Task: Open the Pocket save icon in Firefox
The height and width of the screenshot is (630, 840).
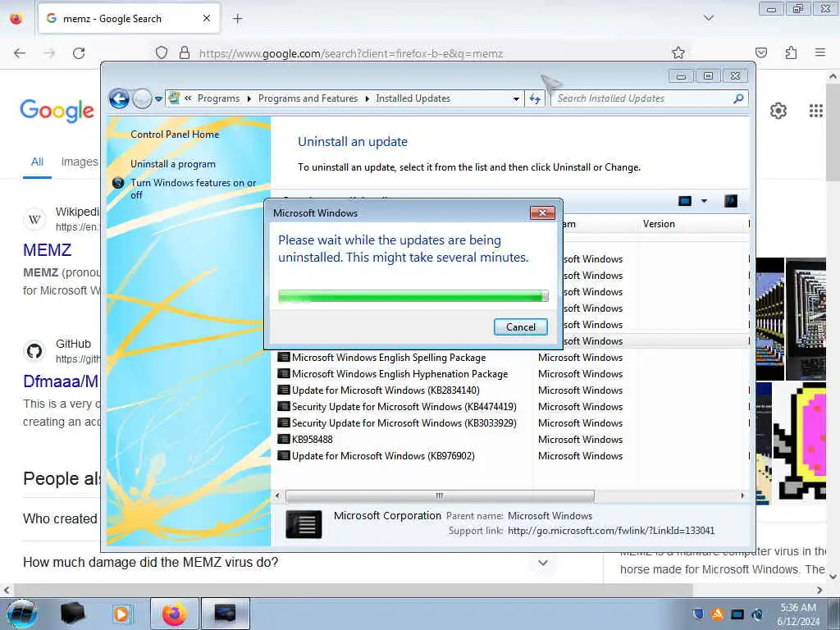Action: (x=761, y=52)
